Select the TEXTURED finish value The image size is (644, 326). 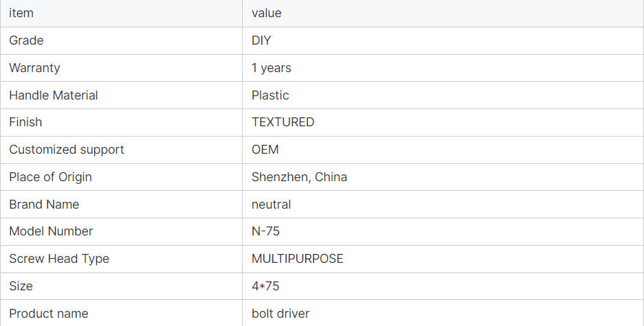point(283,122)
